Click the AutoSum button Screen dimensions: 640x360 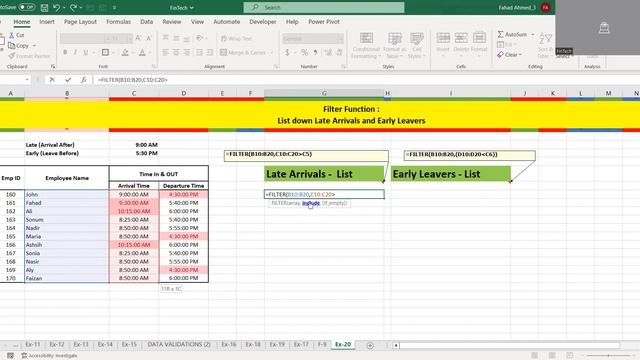pos(513,34)
